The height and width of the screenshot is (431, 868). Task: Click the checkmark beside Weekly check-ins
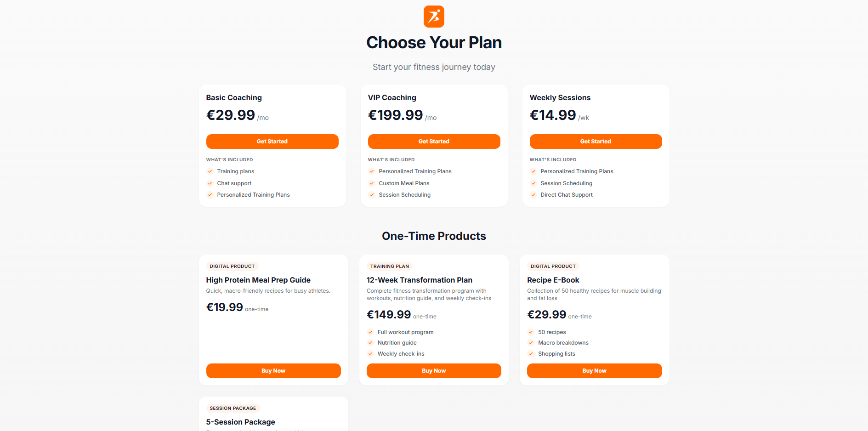(x=370, y=353)
